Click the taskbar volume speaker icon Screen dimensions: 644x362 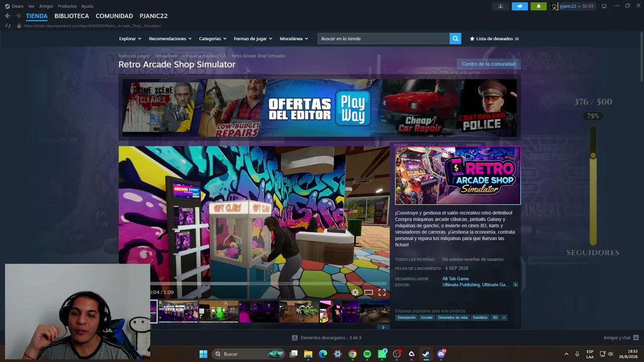[610, 354]
